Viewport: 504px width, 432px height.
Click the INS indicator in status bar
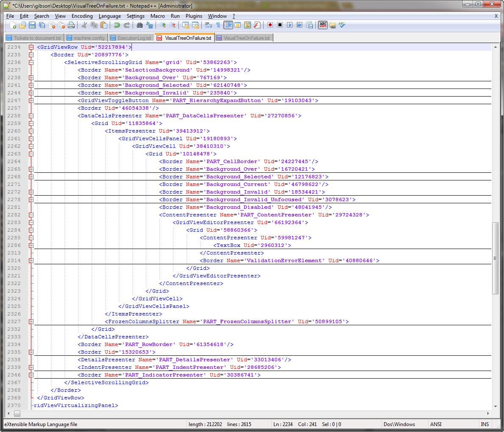point(485,424)
